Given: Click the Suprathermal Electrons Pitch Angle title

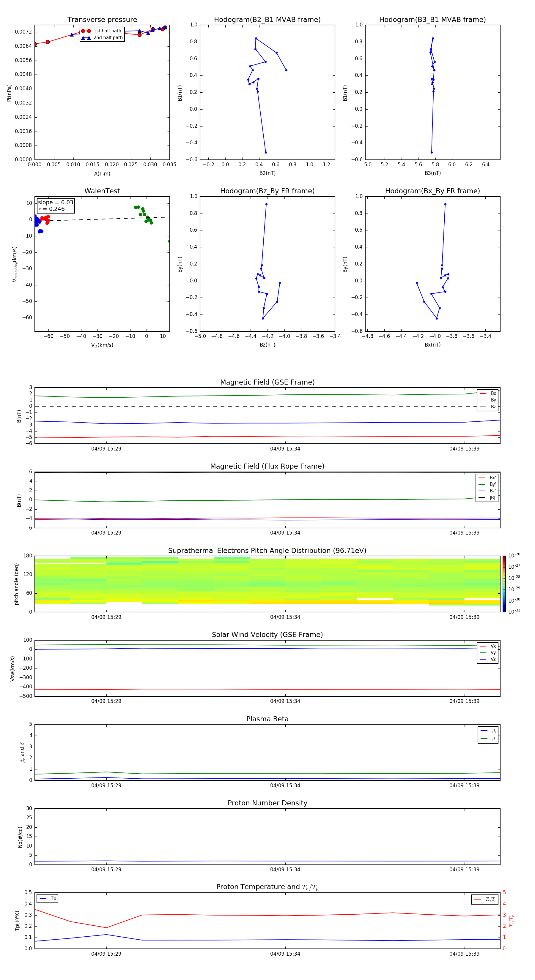Looking at the screenshot, I should 267,551.
